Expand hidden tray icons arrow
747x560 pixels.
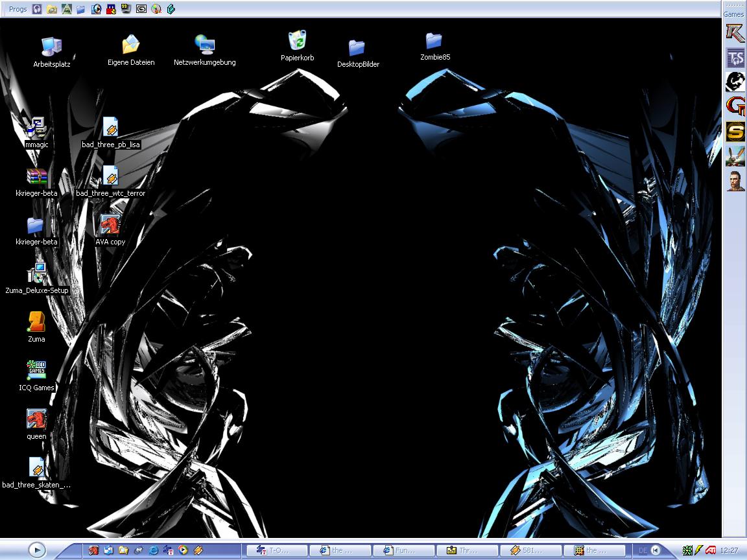656,550
